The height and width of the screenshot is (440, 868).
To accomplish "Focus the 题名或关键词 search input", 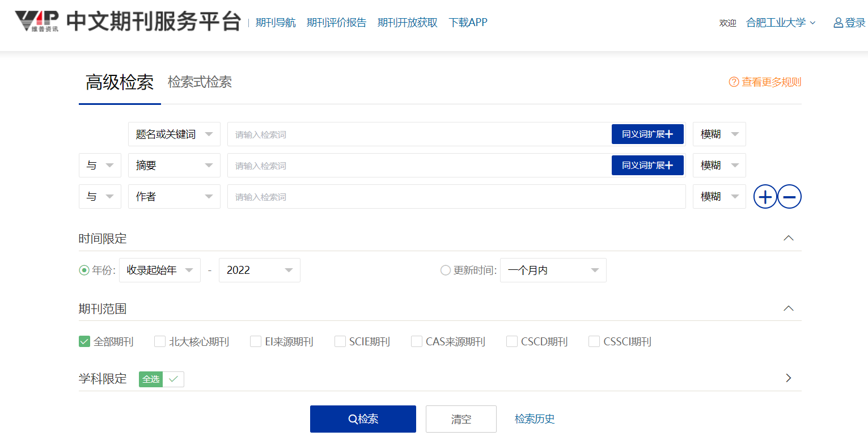I will click(419, 134).
